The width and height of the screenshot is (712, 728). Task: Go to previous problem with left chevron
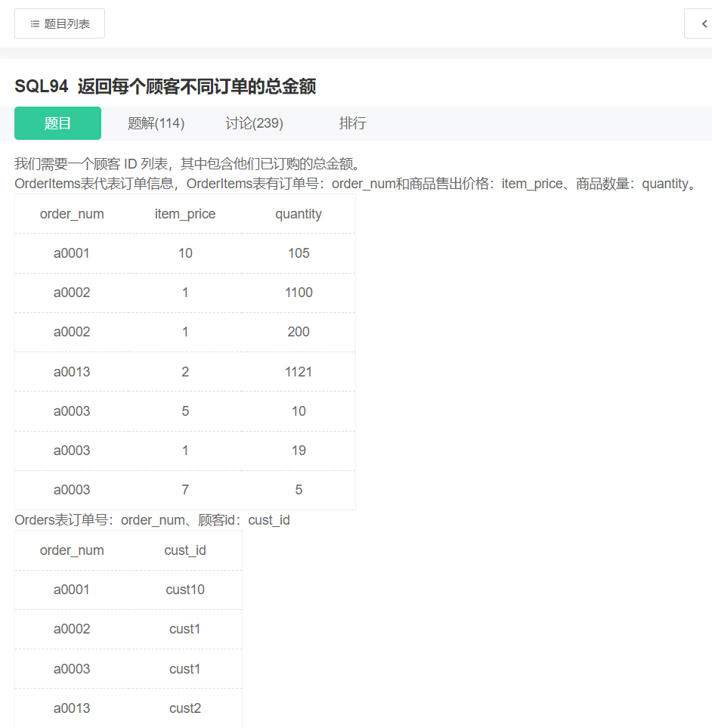pos(703,23)
